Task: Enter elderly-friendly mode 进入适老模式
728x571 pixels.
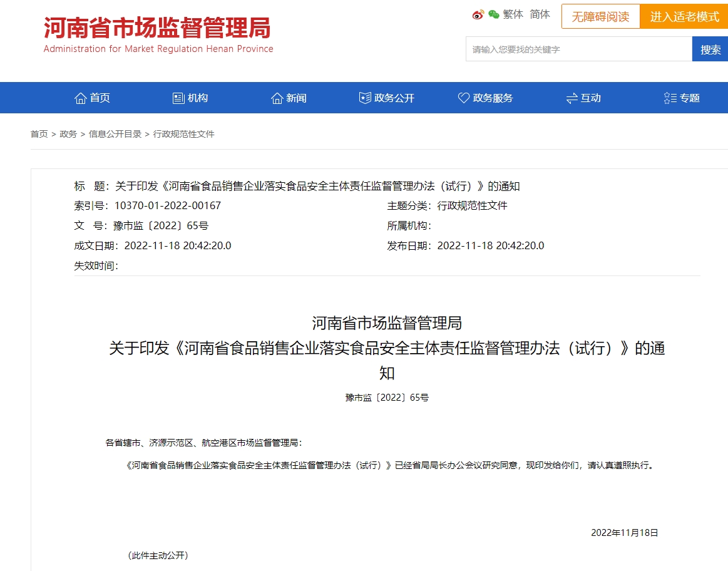Action: point(684,16)
